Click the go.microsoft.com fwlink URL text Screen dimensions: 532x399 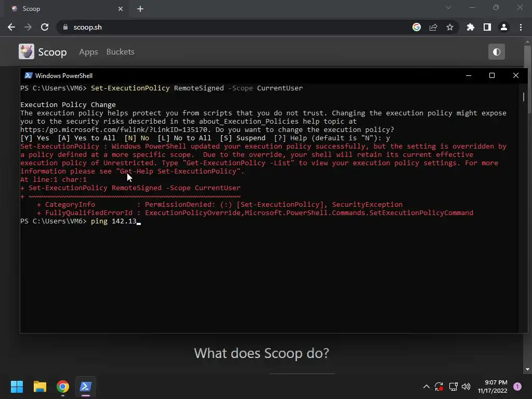tap(114, 129)
